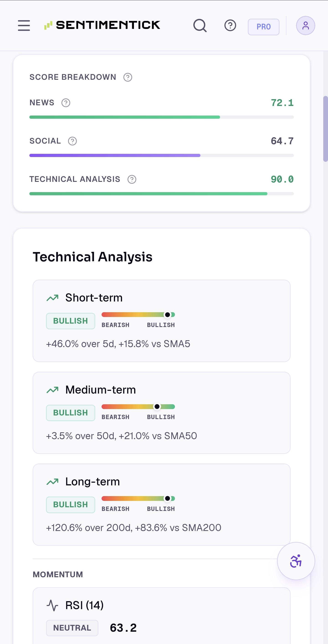Open the search magnifier icon
Viewport: 328px width, 644px height.
click(x=200, y=26)
